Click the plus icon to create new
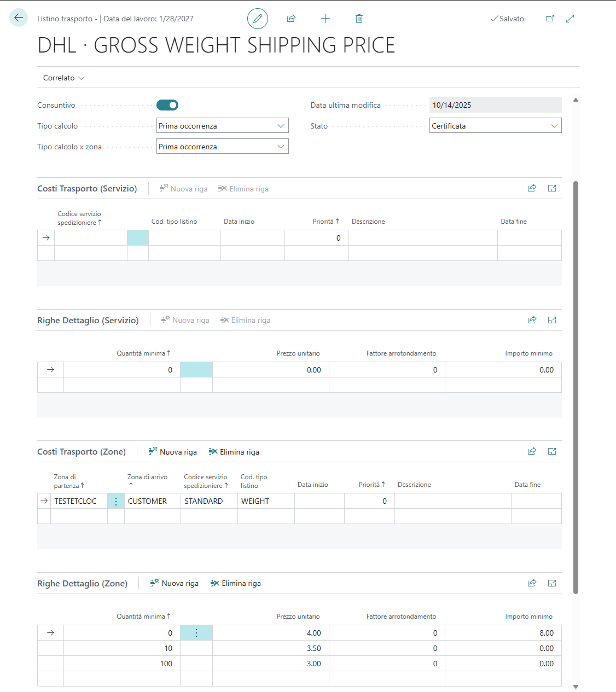Image resolution: width=616 pixels, height=692 pixels. point(326,19)
